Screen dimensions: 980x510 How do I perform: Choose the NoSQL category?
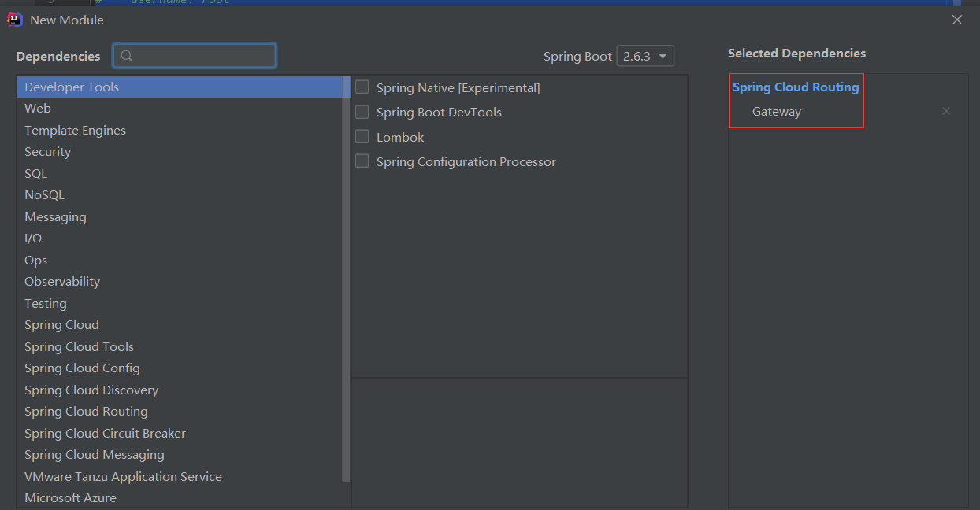[x=44, y=195]
